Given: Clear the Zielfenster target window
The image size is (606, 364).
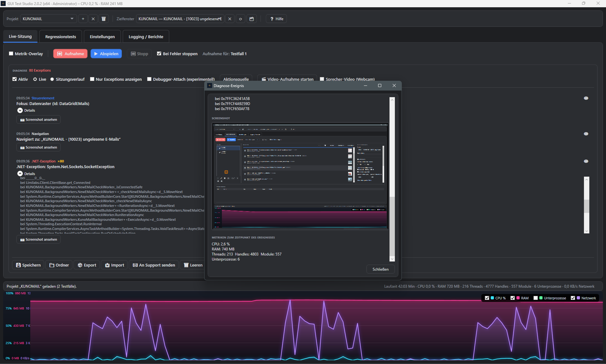Looking at the screenshot, I should (230, 19).
